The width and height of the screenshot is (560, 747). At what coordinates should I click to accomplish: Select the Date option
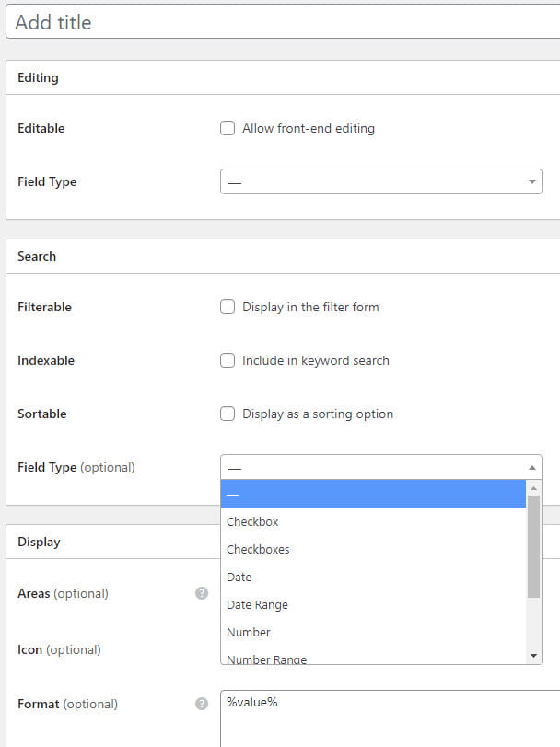point(239,577)
